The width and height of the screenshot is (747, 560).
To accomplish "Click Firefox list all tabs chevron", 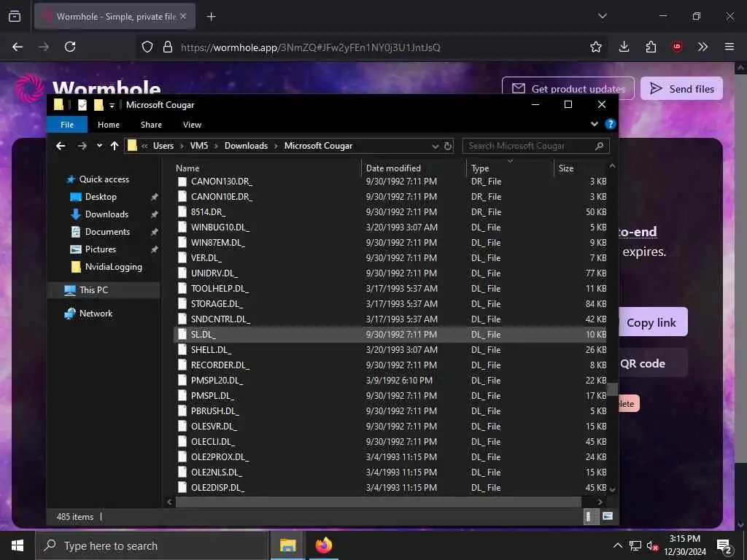I will 602,16.
